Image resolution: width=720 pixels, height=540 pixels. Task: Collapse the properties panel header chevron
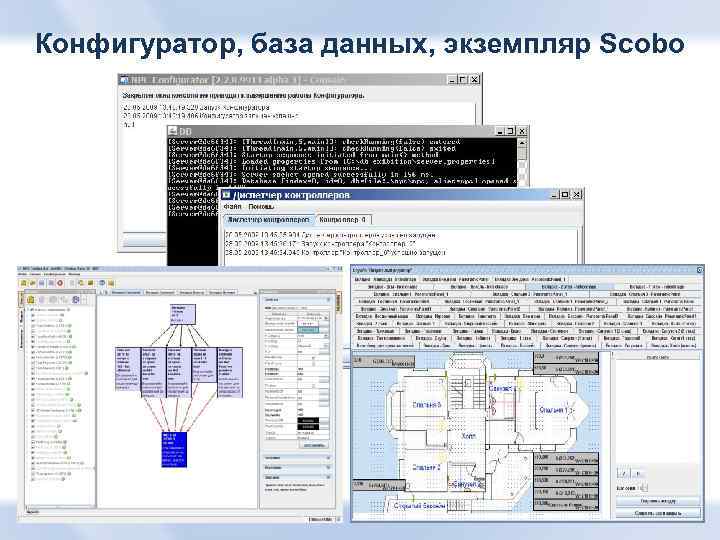[328, 299]
